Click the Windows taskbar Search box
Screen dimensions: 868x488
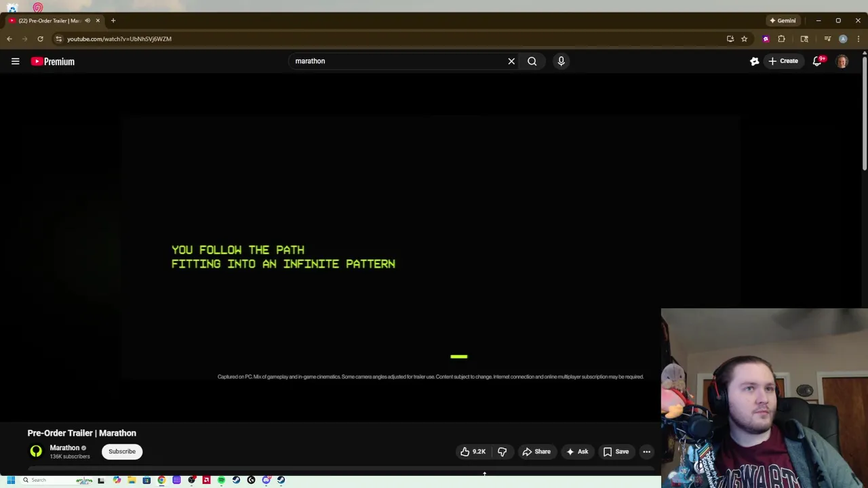tap(58, 480)
